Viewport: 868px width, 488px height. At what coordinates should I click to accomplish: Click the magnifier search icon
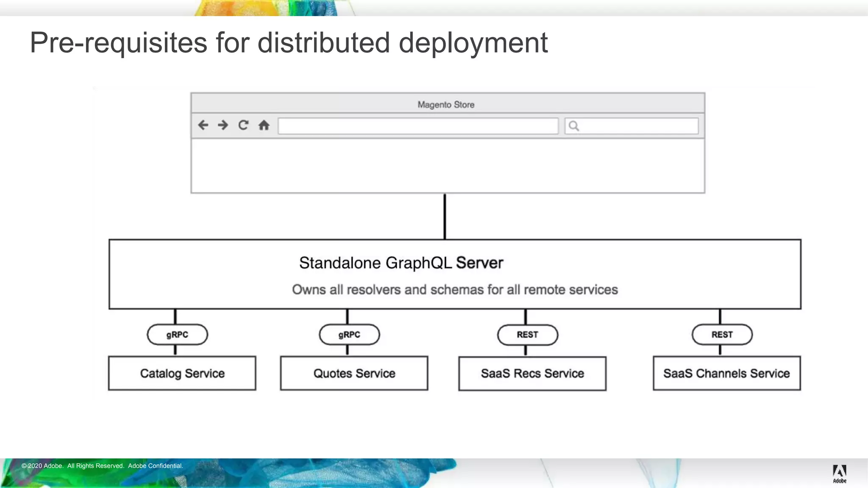pos(573,126)
